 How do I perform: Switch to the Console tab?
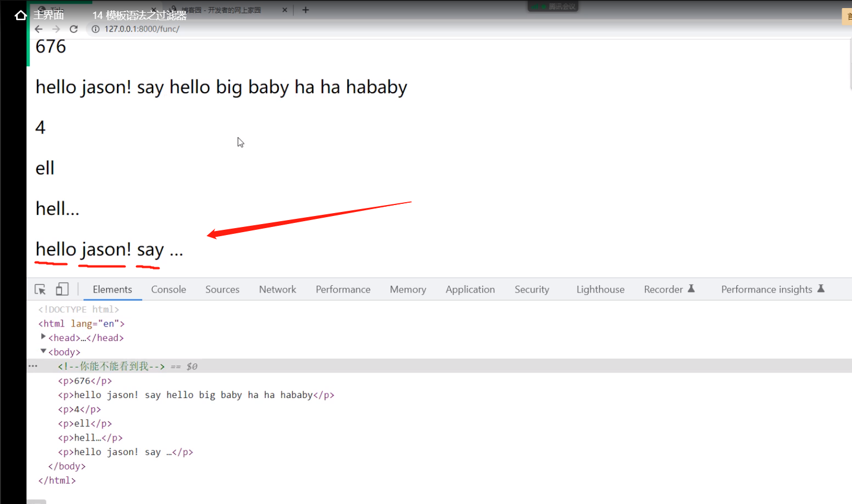tap(169, 289)
